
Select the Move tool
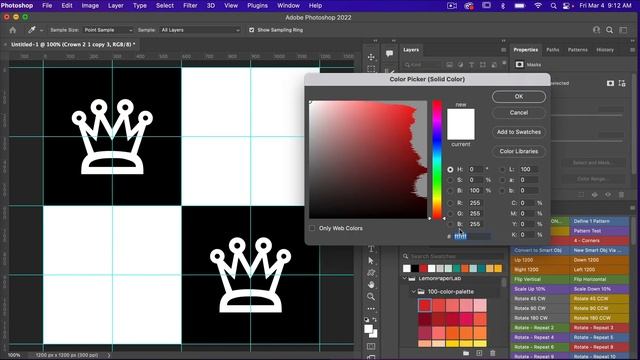point(371,57)
